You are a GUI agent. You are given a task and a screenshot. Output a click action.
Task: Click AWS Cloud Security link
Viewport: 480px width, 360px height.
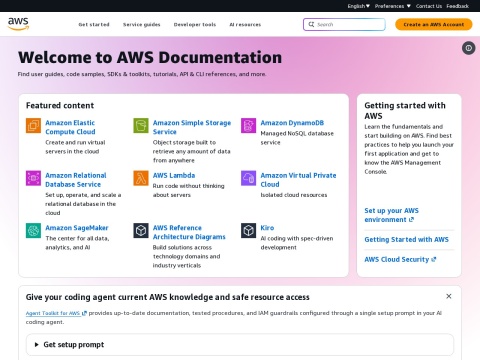click(400, 259)
